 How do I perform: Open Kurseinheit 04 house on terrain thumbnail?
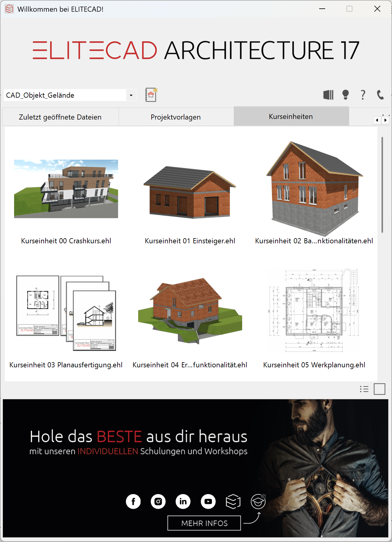(190, 311)
